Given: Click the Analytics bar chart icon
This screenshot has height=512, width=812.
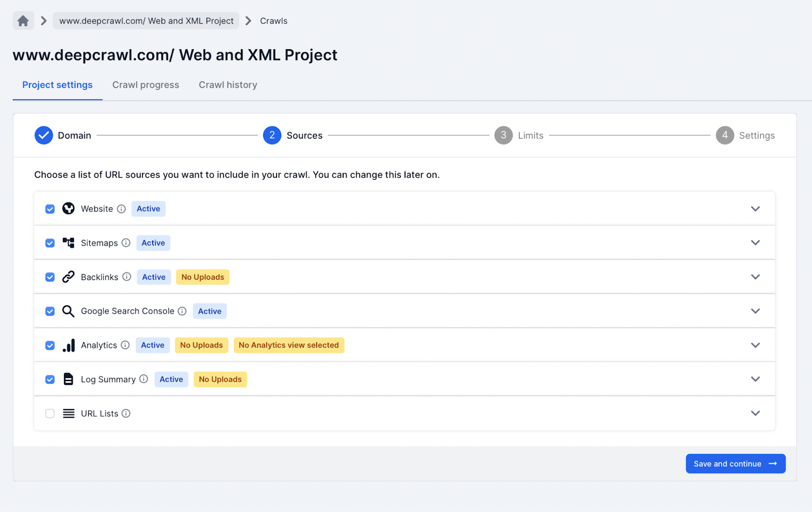Looking at the screenshot, I should (69, 345).
